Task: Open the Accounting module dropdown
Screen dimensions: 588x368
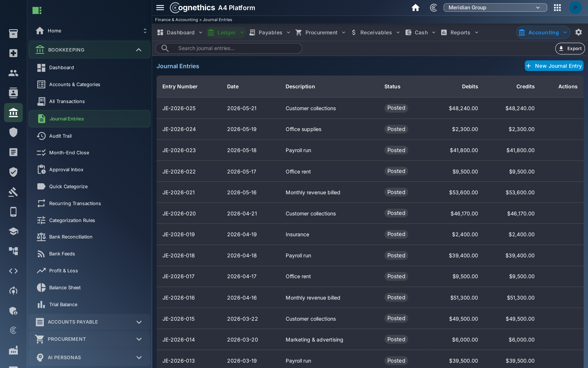Action: pos(543,32)
